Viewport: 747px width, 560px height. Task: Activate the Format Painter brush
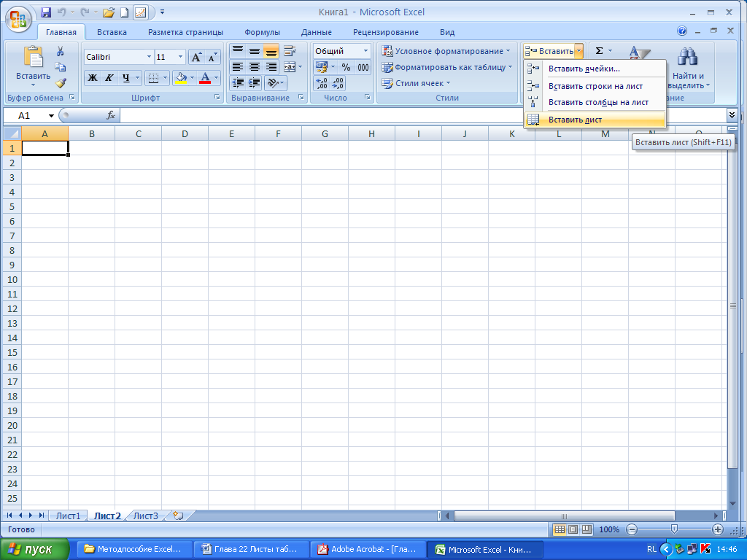click(60, 83)
